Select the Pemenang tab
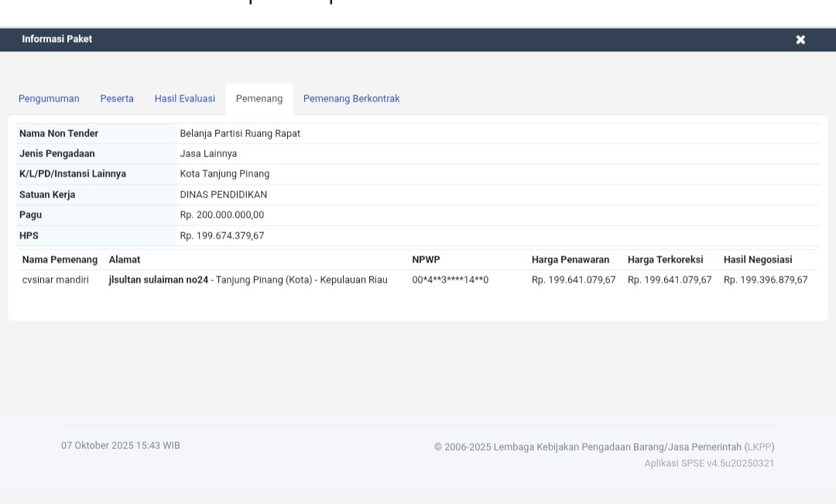The width and height of the screenshot is (836, 504). tap(259, 99)
